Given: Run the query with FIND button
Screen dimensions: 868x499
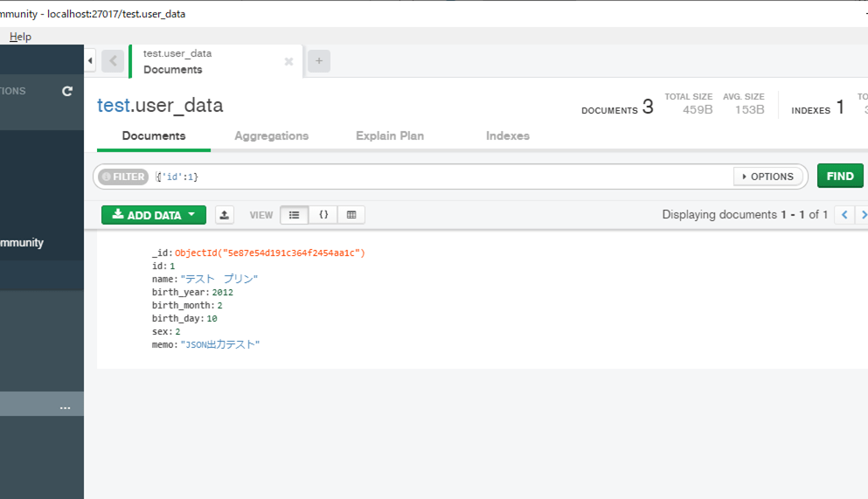Looking at the screenshot, I should 840,176.
